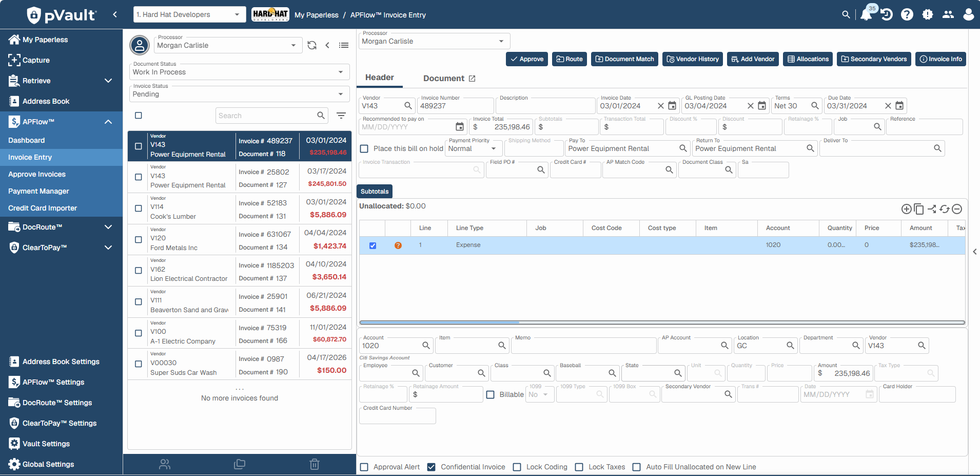
Task: Open the Allocations button
Action: [x=808, y=59]
